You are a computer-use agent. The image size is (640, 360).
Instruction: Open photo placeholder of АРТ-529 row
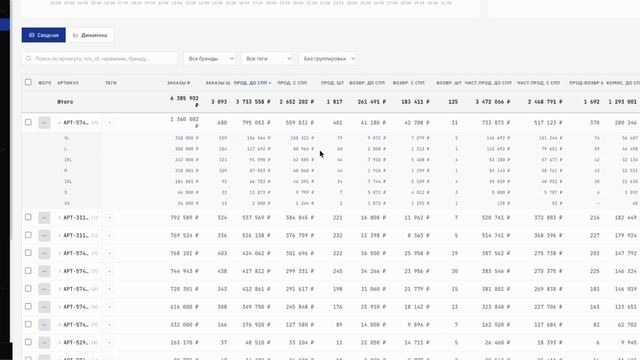pos(44,342)
